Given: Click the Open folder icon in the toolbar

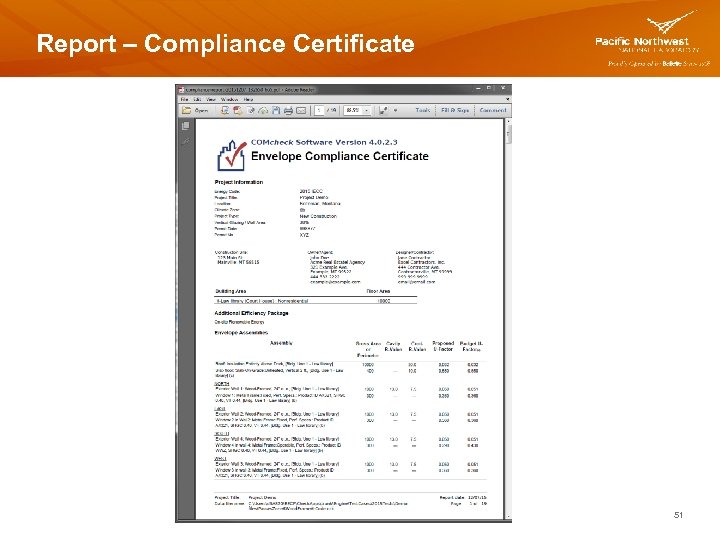Looking at the screenshot, I should [186, 110].
